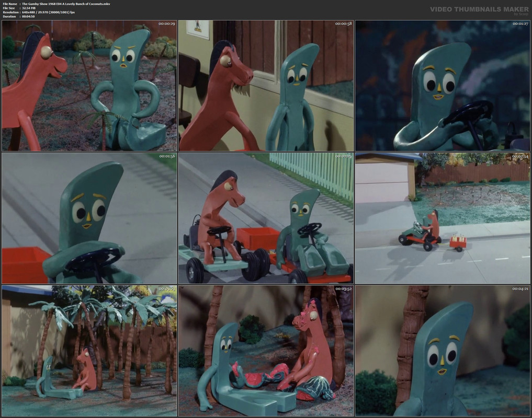Click the 00:00:29 timestamp label

point(167,24)
